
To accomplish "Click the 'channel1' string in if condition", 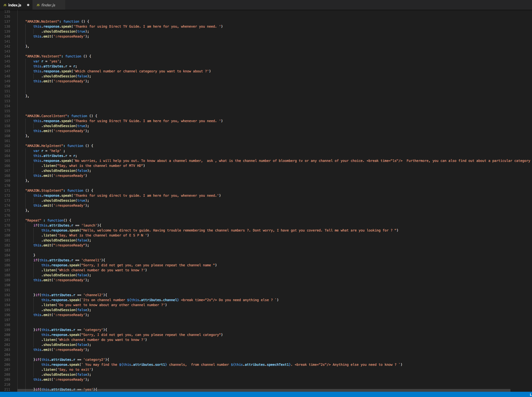I will (x=91, y=260).
